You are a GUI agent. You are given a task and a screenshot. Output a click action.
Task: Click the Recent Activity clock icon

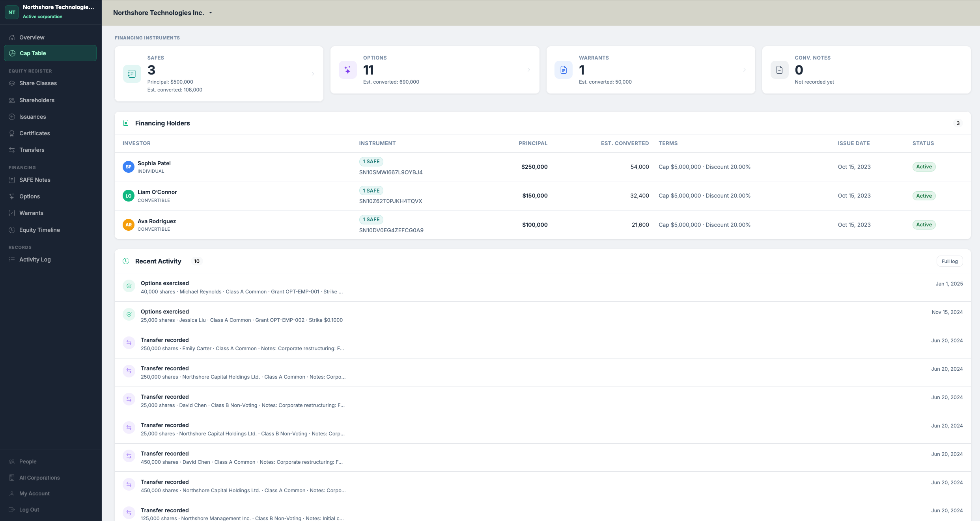pyautogui.click(x=126, y=261)
